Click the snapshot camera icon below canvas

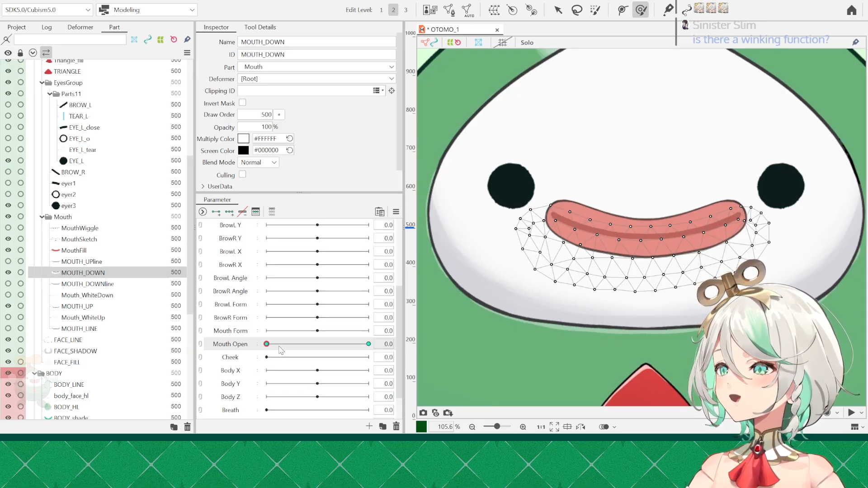423,413
